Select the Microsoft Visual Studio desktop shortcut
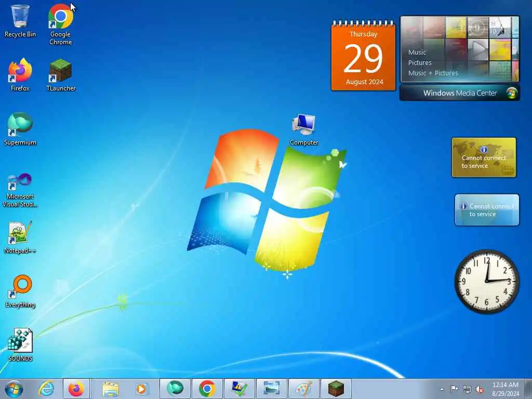532x399 pixels. [x=20, y=190]
